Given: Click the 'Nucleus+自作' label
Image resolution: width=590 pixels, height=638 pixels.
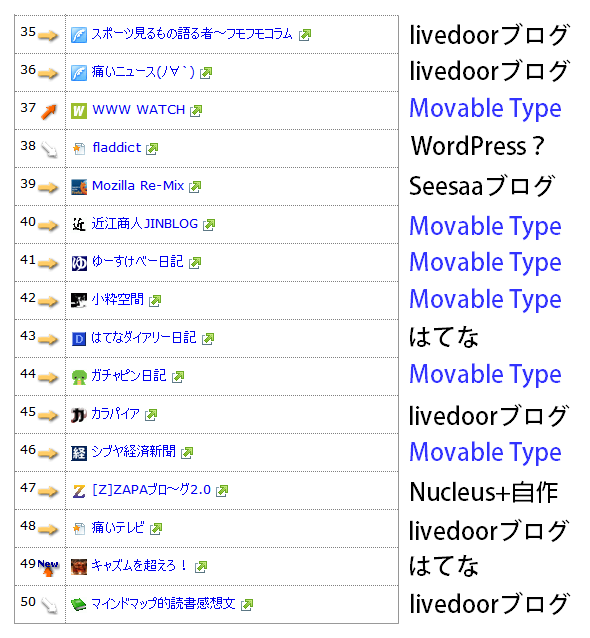Looking at the screenshot, I should [x=483, y=492].
